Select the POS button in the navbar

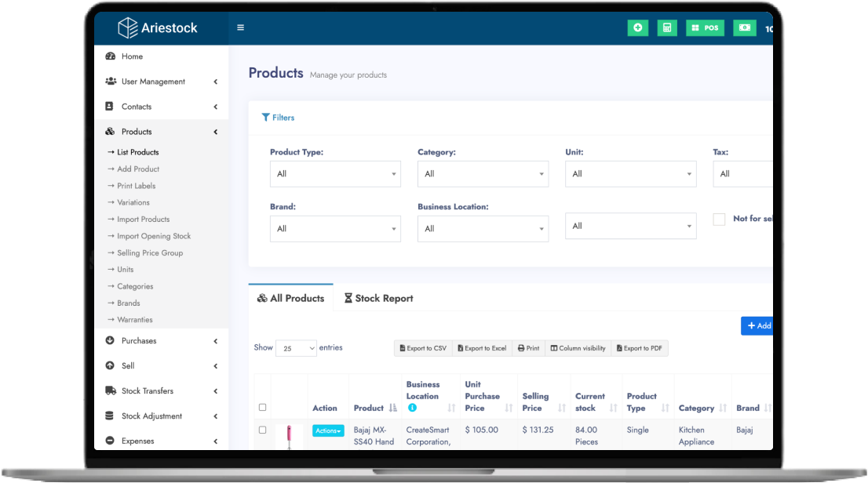click(705, 27)
